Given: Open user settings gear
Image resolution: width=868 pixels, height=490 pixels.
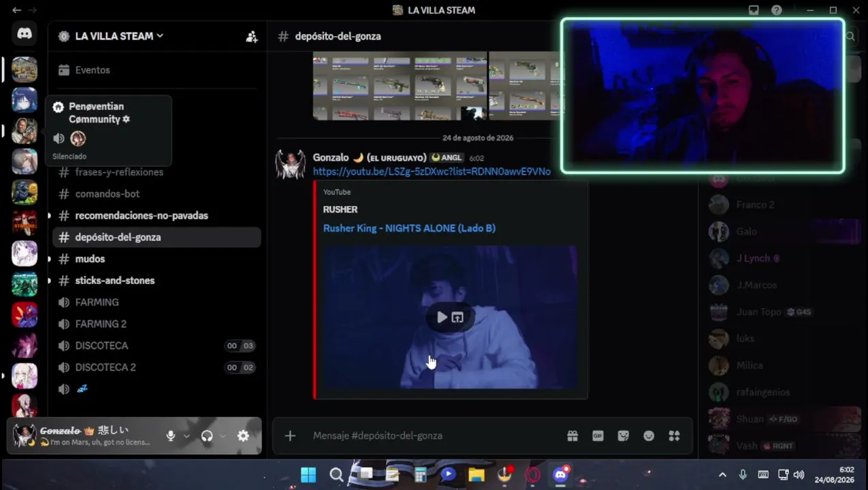Looking at the screenshot, I should pos(243,436).
